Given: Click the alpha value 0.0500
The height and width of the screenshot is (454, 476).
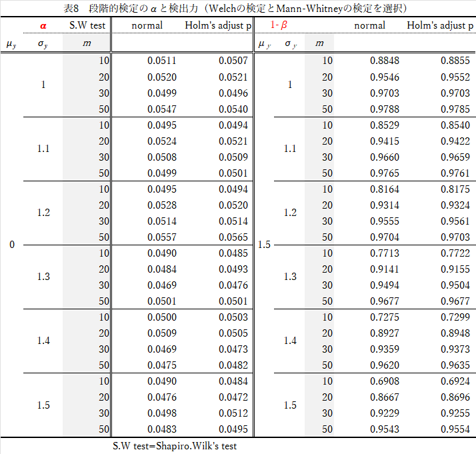Looking at the screenshot, I should click(x=162, y=317).
